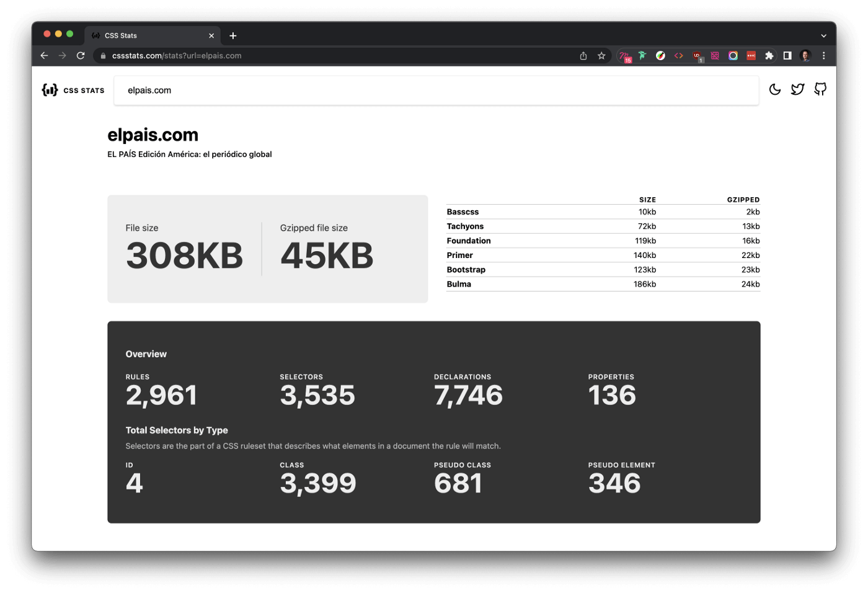Click the SIZE column header
The width and height of the screenshot is (868, 593).
(x=647, y=200)
